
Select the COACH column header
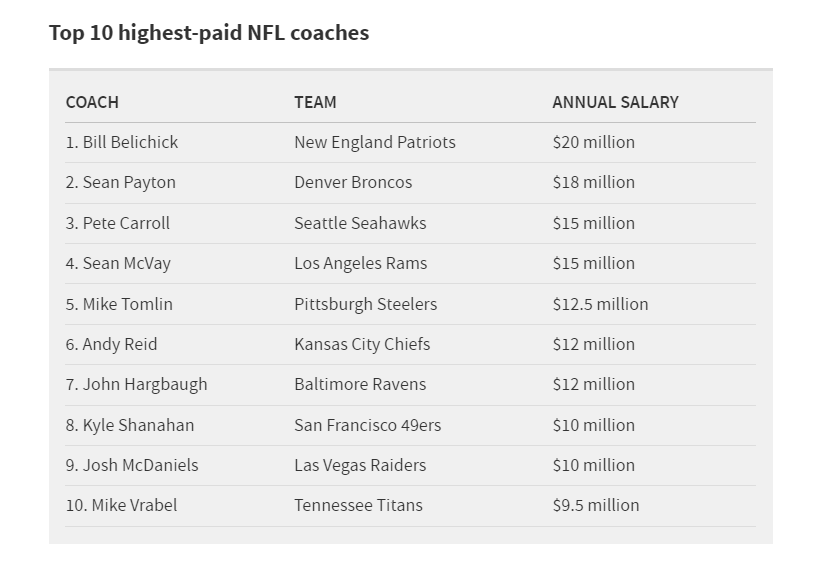pyautogui.click(x=92, y=102)
